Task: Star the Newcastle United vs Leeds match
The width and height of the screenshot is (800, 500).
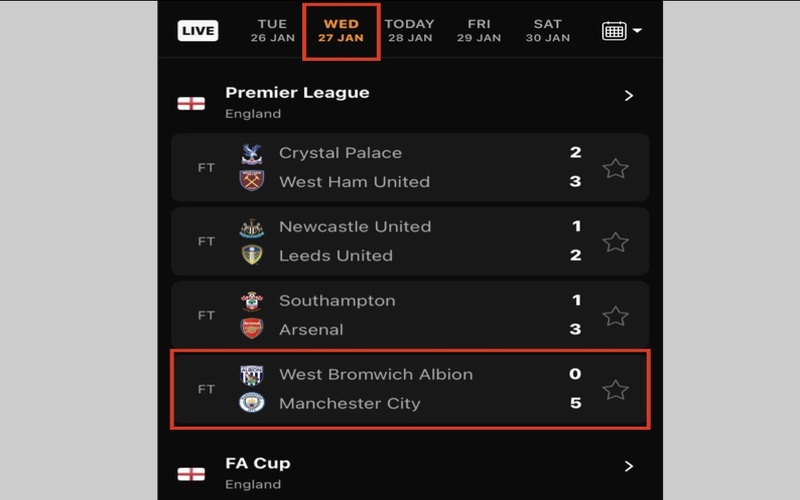Action: (616, 242)
